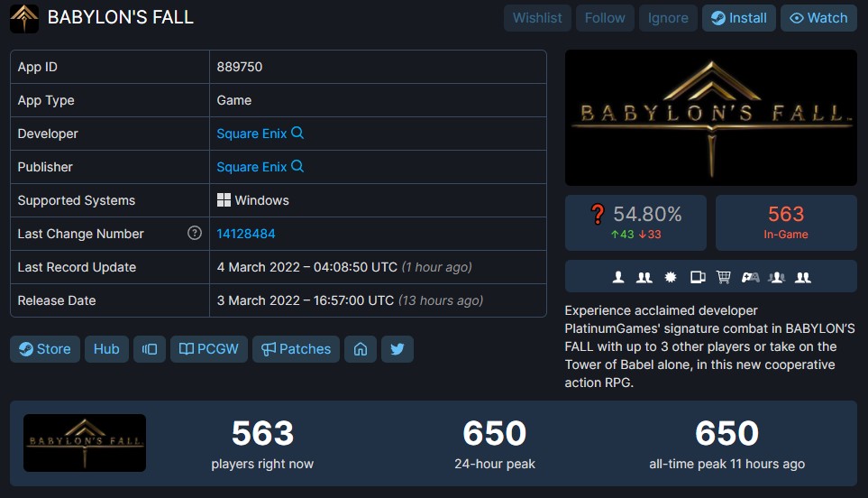
Task: Click the App ID label
Action: (37, 67)
